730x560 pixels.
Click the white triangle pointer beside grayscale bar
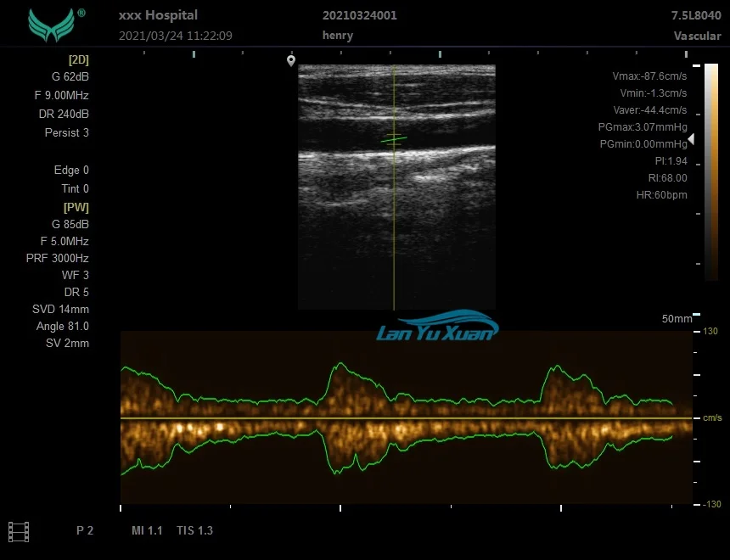(691, 139)
